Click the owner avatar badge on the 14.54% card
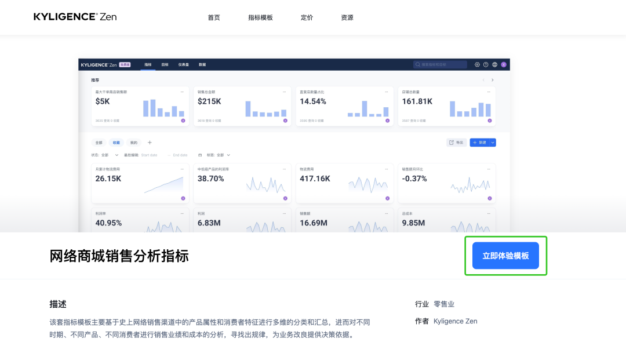Screen dimensions: 626x364 pos(388,121)
